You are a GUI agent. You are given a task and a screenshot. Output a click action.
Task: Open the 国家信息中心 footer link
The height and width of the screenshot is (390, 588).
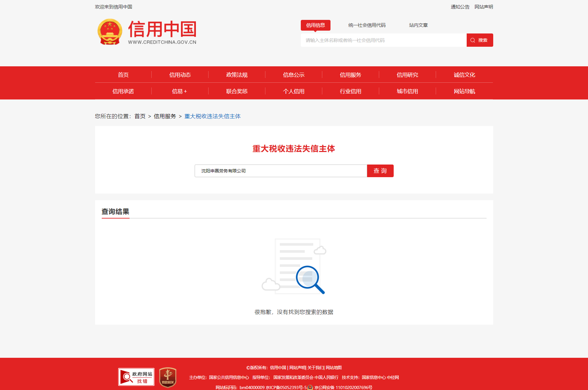pyautogui.click(x=374, y=377)
